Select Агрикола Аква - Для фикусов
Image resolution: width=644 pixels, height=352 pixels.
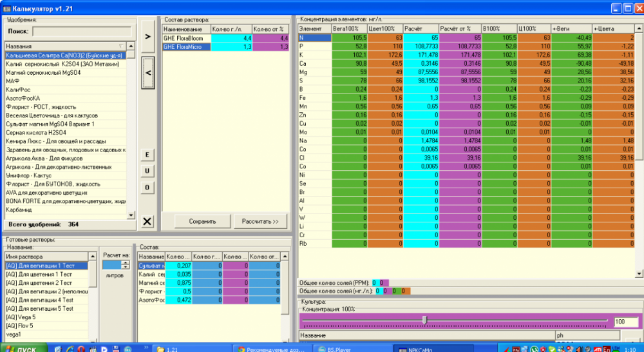coord(65,159)
